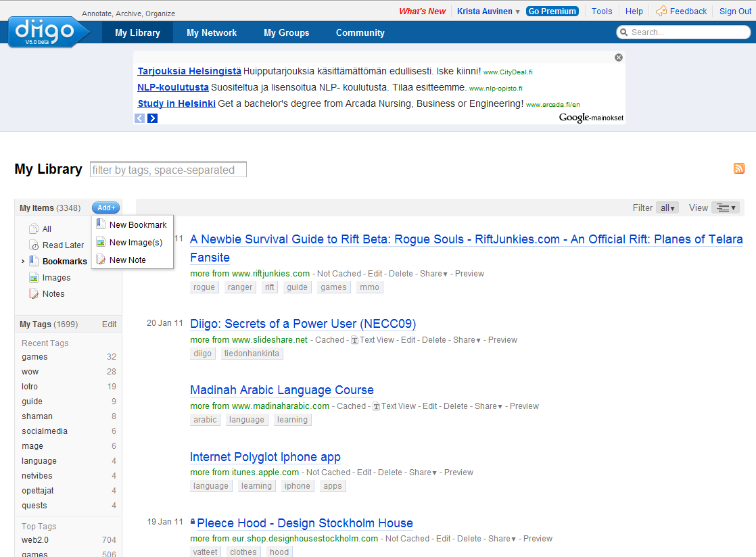
Task: Expand Share menu for Diigo Secrets bookmark
Action: click(x=467, y=340)
